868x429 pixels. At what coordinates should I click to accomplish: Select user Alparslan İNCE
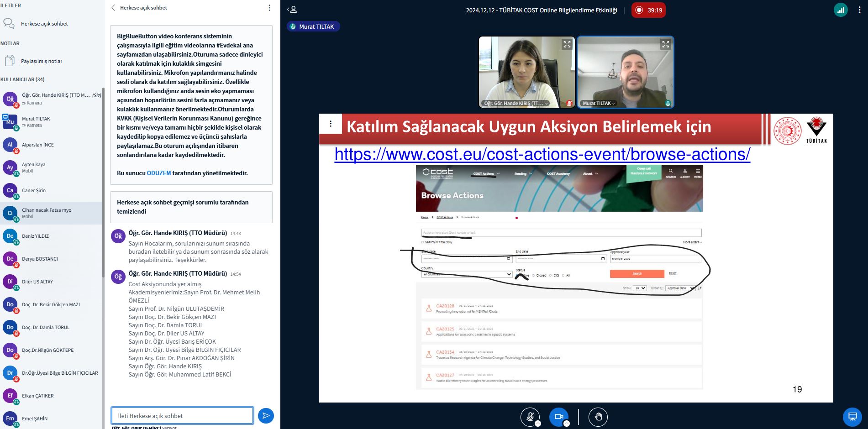pyautogui.click(x=52, y=145)
